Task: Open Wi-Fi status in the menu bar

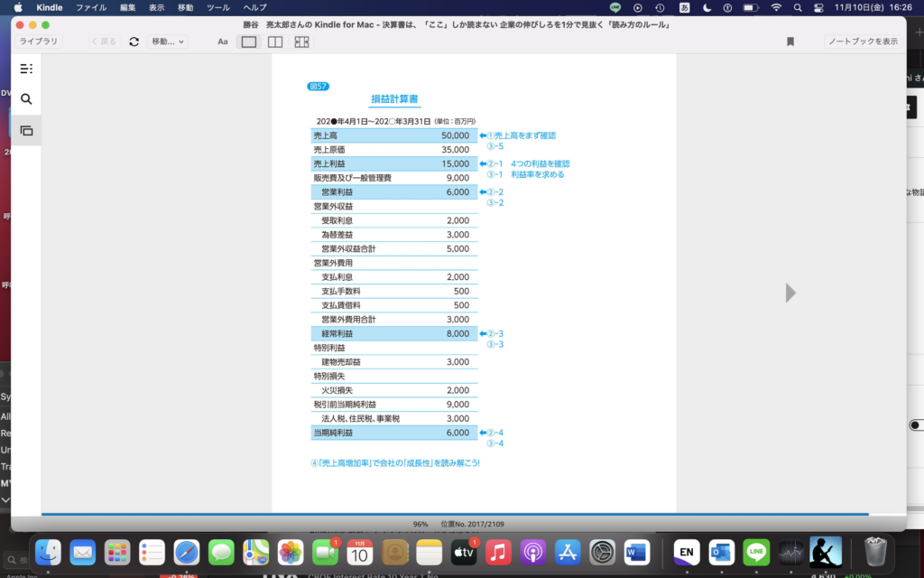Action: coord(776,7)
